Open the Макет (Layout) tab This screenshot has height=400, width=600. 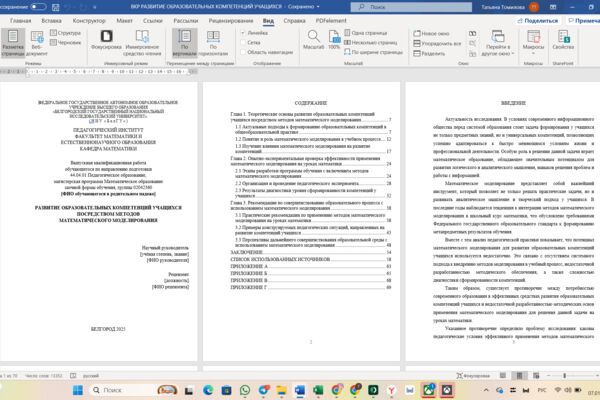124,21
